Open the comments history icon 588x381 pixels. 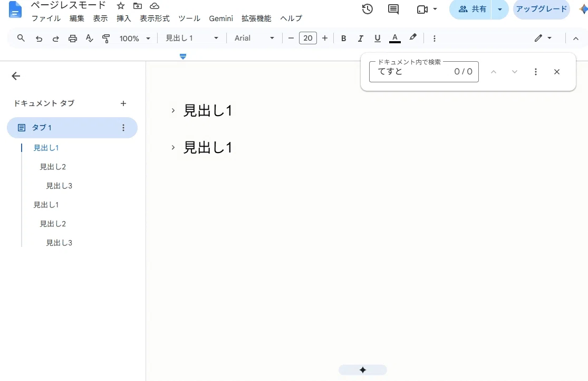(393, 9)
